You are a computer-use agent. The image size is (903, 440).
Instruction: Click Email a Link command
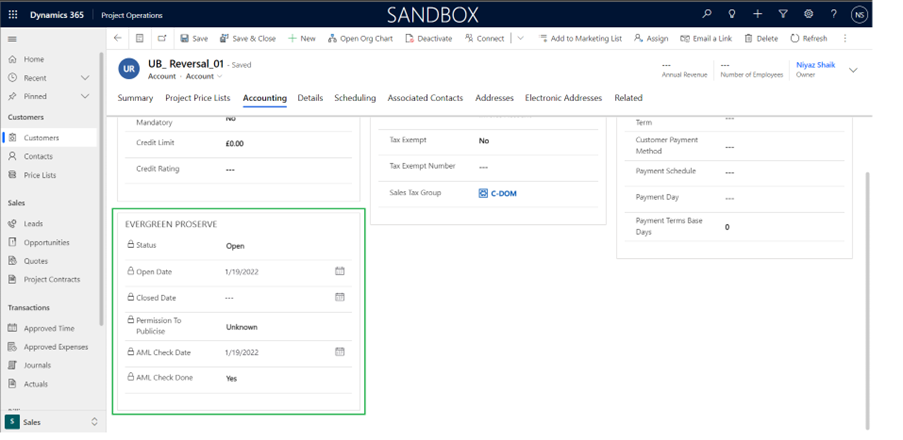point(706,39)
